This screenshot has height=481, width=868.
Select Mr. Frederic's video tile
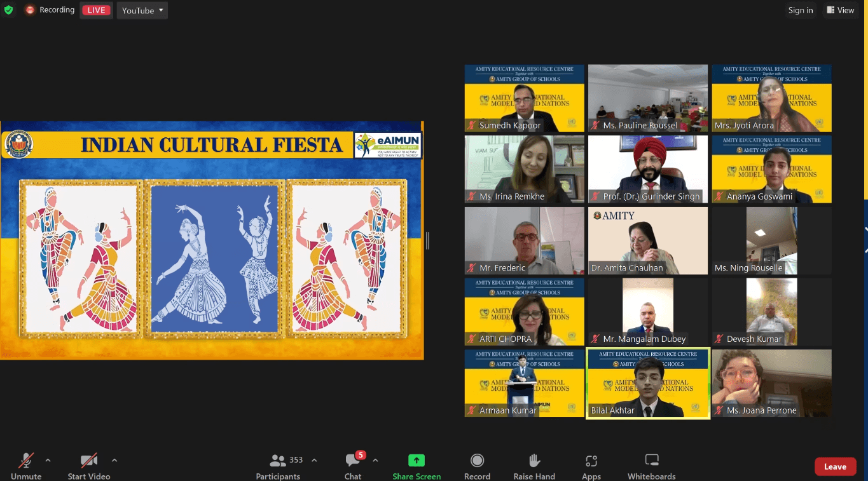[524, 240]
